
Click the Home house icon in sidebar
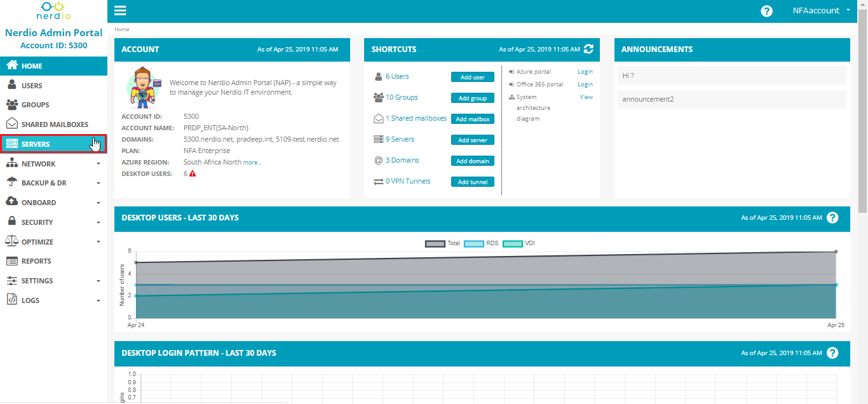point(11,65)
